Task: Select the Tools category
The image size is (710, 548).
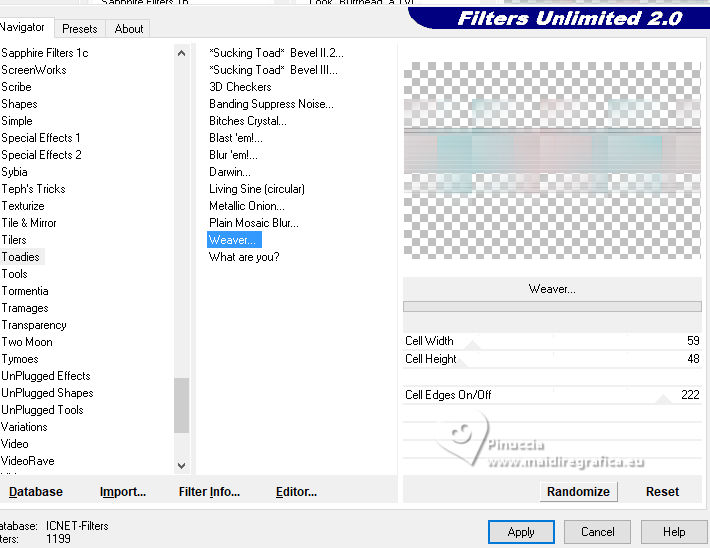Action: [x=14, y=274]
